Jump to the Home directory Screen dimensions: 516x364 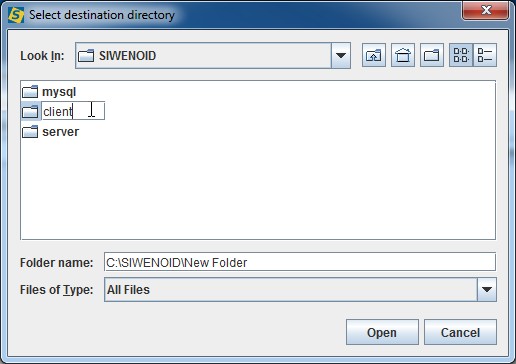403,55
